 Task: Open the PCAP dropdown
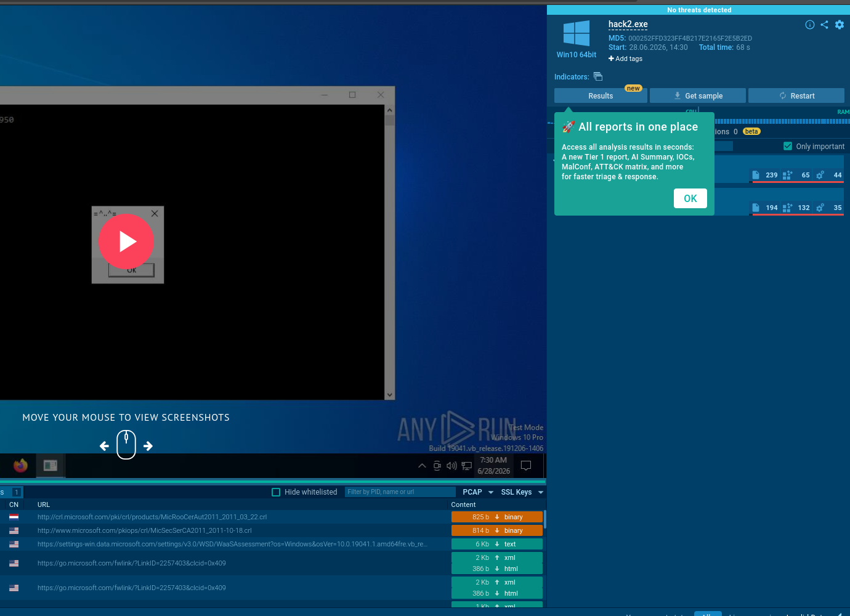478,492
